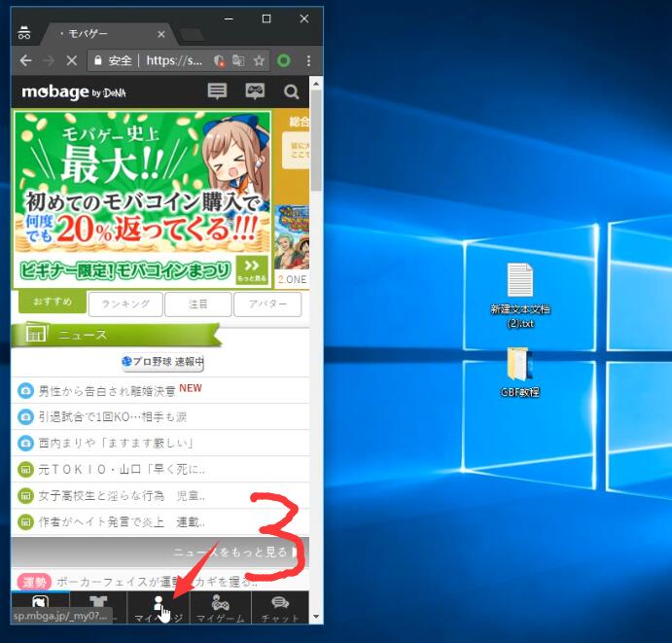Click green news icon beside 女子高校生 headline
672x643 pixels.
pyautogui.click(x=25, y=496)
